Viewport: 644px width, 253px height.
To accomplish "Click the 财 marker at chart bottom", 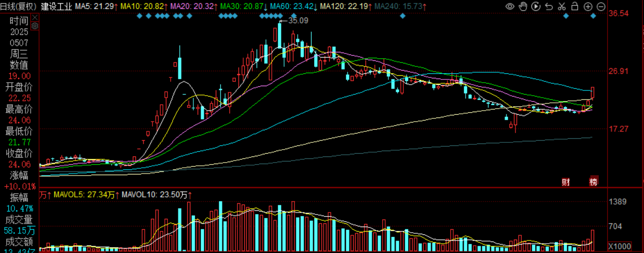I will click(566, 182).
